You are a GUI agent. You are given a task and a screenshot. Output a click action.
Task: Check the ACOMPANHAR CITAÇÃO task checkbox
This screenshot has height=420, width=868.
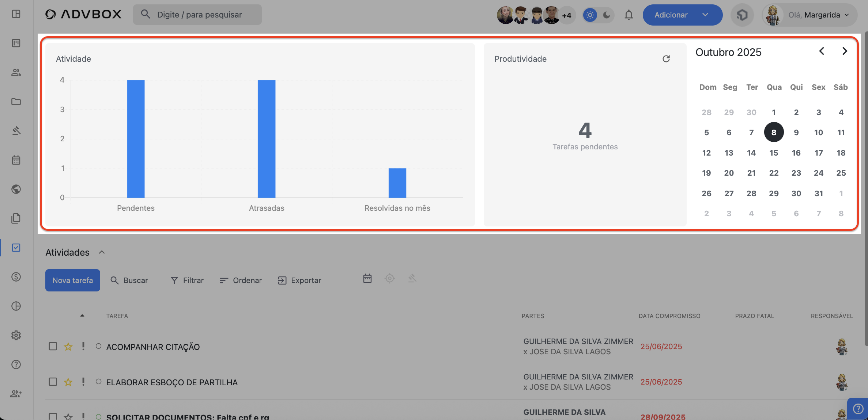(53, 346)
